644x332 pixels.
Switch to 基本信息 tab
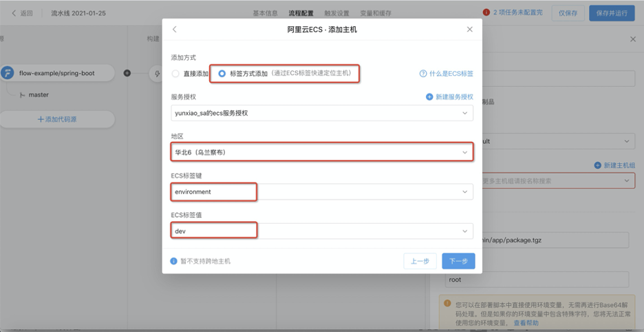tap(266, 13)
